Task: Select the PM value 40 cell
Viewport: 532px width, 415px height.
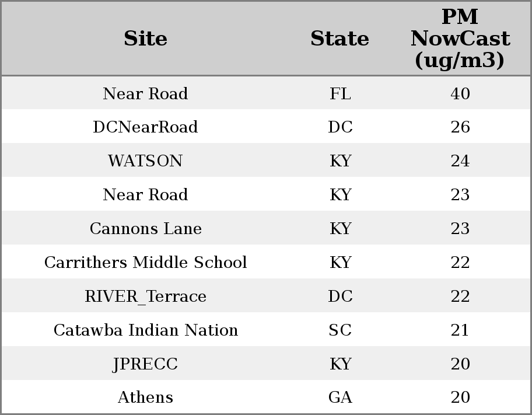Action: (460, 93)
